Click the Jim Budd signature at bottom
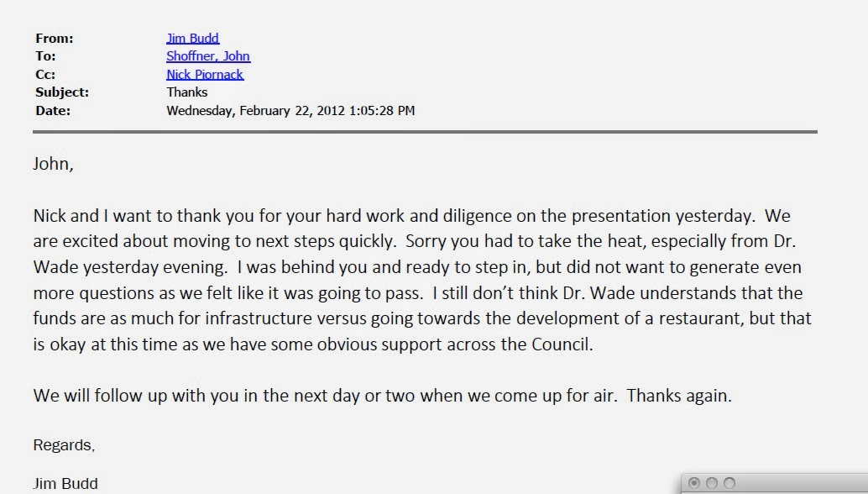The width and height of the screenshot is (868, 494). click(x=65, y=483)
